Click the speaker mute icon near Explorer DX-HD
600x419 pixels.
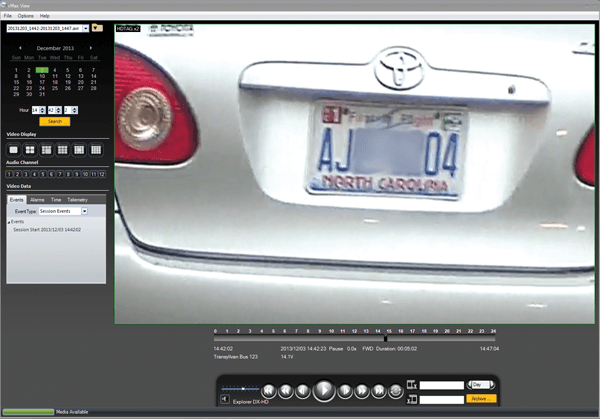tap(225, 399)
